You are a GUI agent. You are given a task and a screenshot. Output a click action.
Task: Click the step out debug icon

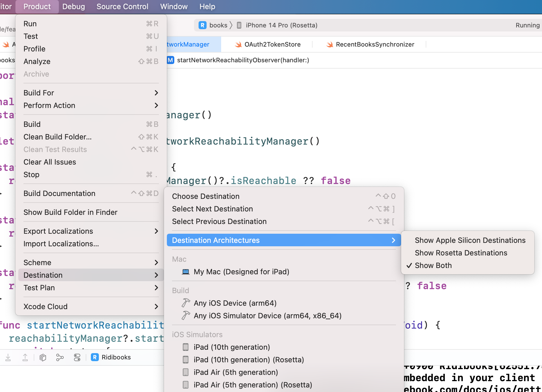[x=25, y=357]
